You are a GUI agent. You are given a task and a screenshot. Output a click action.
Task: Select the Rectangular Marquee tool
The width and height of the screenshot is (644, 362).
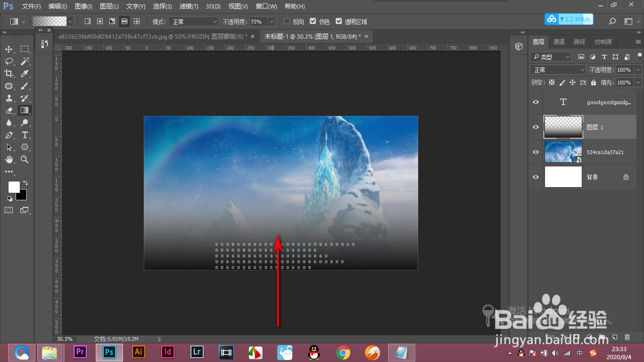pyautogui.click(x=25, y=49)
